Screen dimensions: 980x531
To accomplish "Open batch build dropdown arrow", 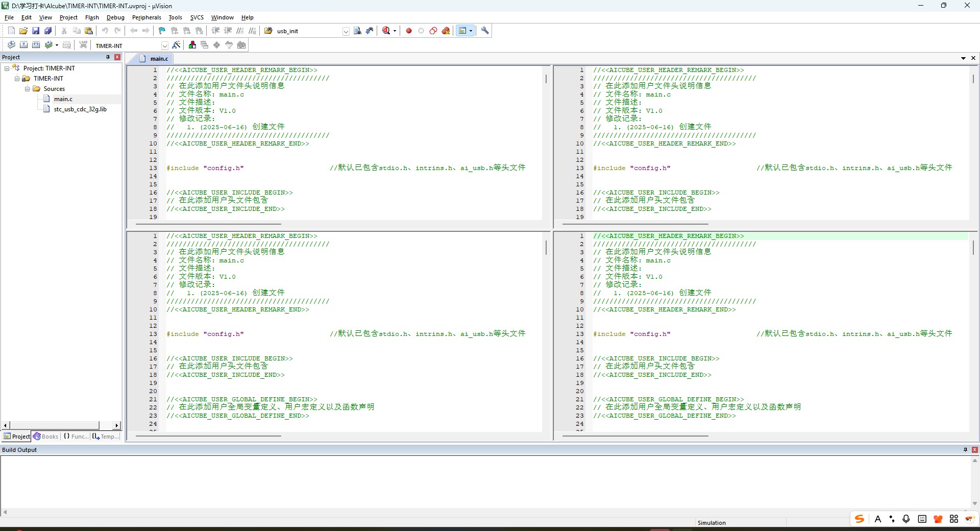I will (57, 45).
